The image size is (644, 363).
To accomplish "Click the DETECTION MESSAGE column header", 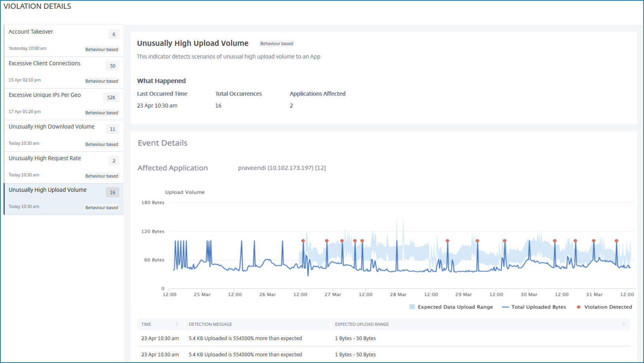I will coord(210,324).
